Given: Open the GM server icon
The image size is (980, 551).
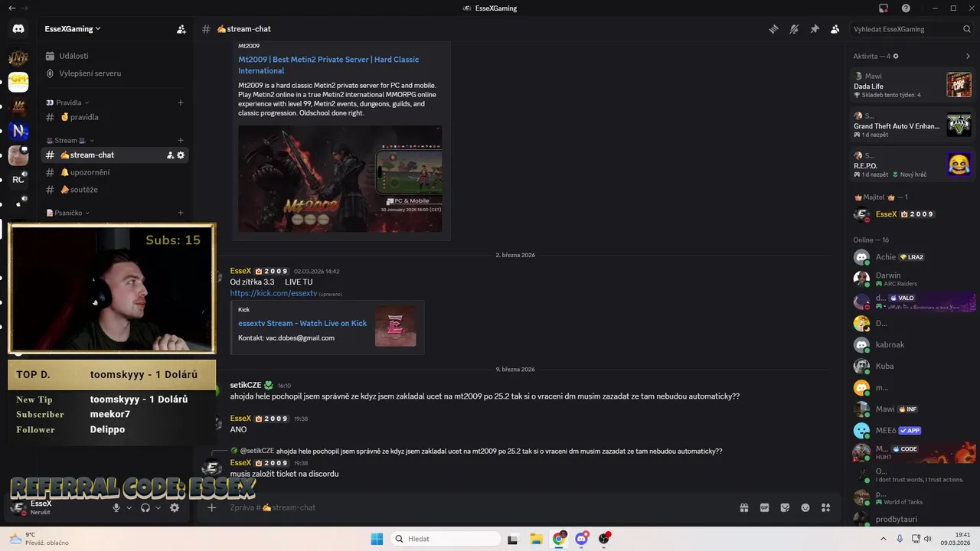Looking at the screenshot, I should (x=18, y=82).
